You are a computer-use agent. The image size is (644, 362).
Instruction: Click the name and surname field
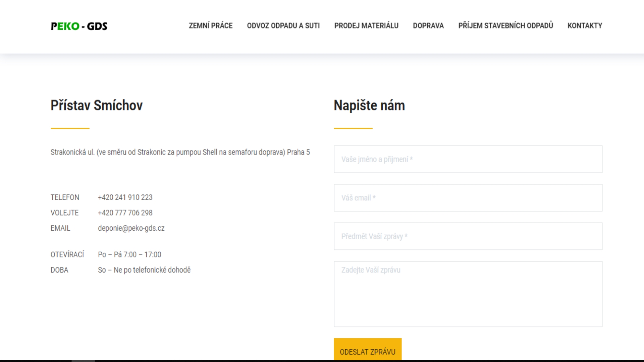point(468,159)
